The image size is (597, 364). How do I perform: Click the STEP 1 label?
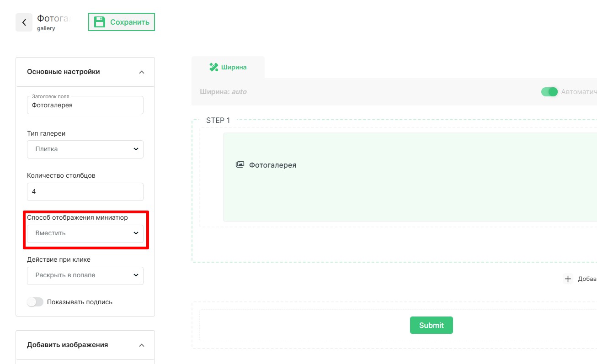pyautogui.click(x=218, y=121)
